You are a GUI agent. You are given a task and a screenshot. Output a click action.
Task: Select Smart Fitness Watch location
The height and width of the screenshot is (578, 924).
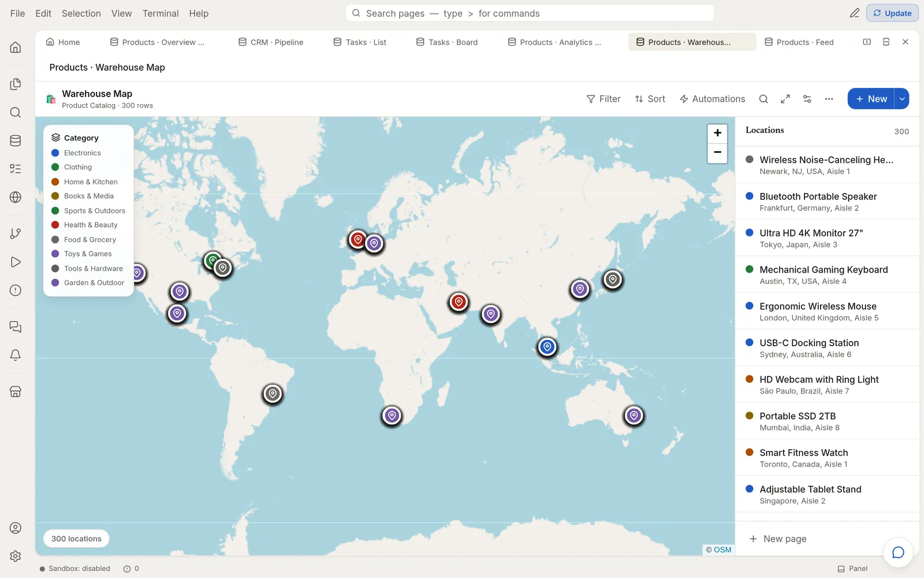(x=827, y=458)
